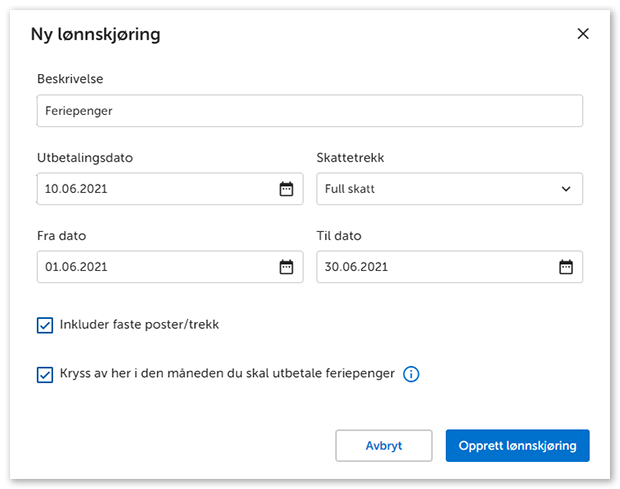The height and width of the screenshot is (489, 620).
Task: Click the chevron arrow in Skattetrekk field
Action: pos(566,189)
